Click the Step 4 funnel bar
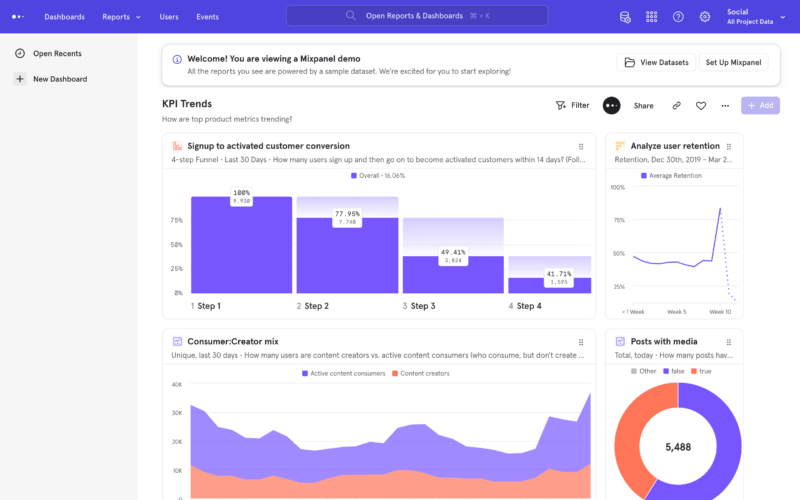 coord(549,286)
